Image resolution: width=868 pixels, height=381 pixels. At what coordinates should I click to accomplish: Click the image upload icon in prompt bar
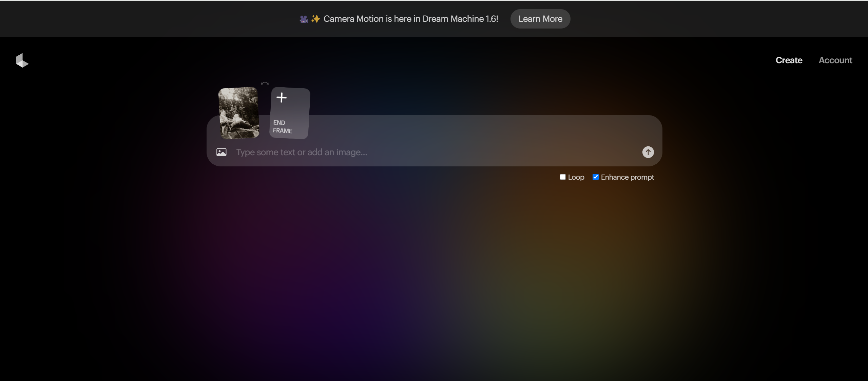point(221,152)
